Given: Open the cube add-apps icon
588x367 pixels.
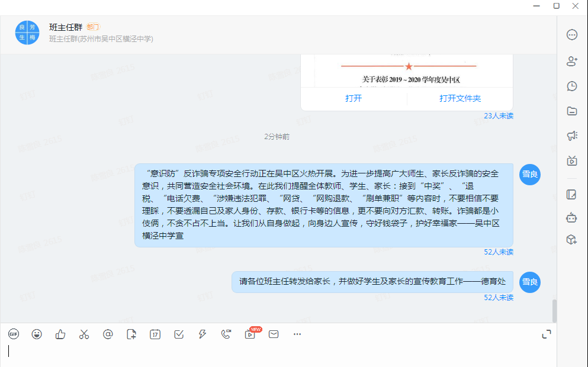Looking at the screenshot, I should (x=571, y=240).
